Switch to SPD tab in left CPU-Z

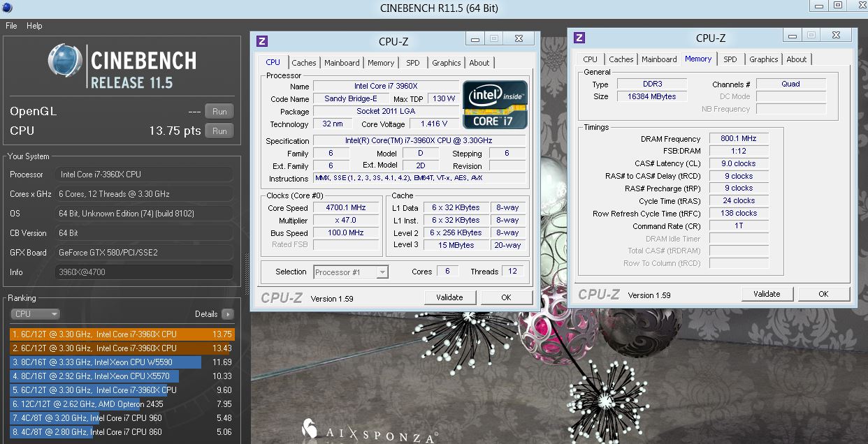coord(413,63)
